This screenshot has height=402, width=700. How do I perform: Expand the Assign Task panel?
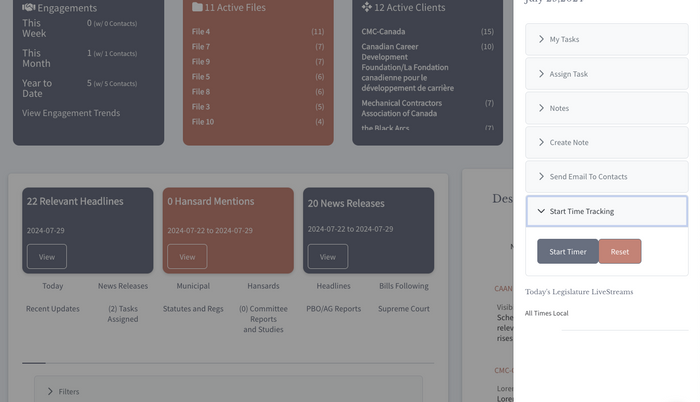(606, 74)
